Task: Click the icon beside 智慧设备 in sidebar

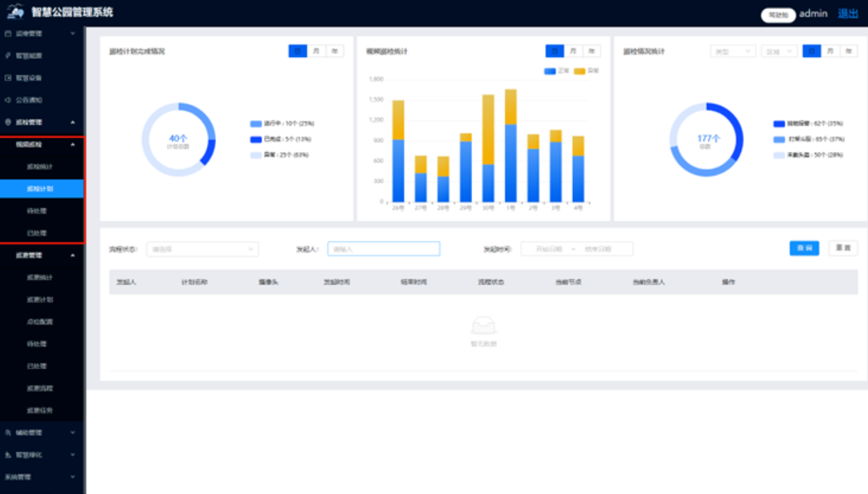Action: click(8, 78)
